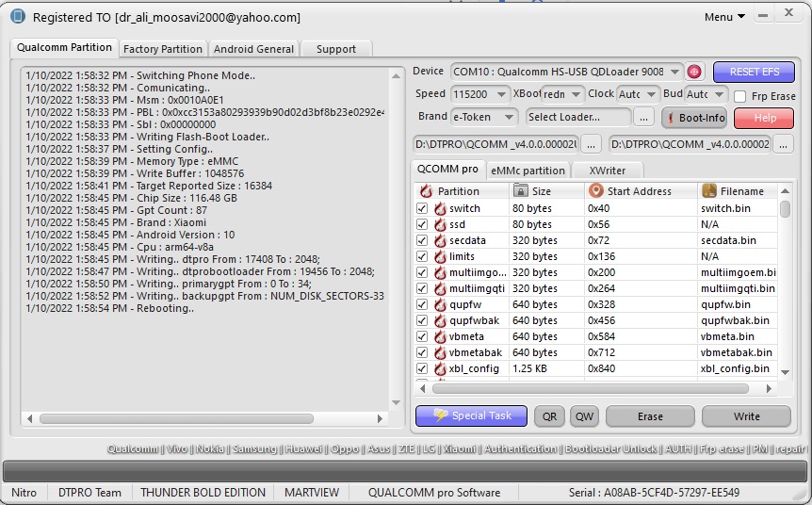Open the XWriter tab
The width and height of the screenshot is (812, 505).
(x=607, y=171)
